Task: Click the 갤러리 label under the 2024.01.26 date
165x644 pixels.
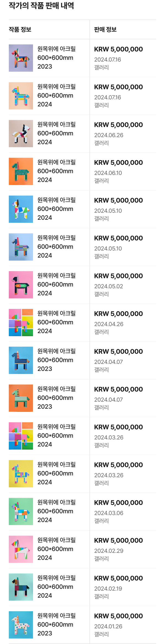Action: tap(101, 634)
